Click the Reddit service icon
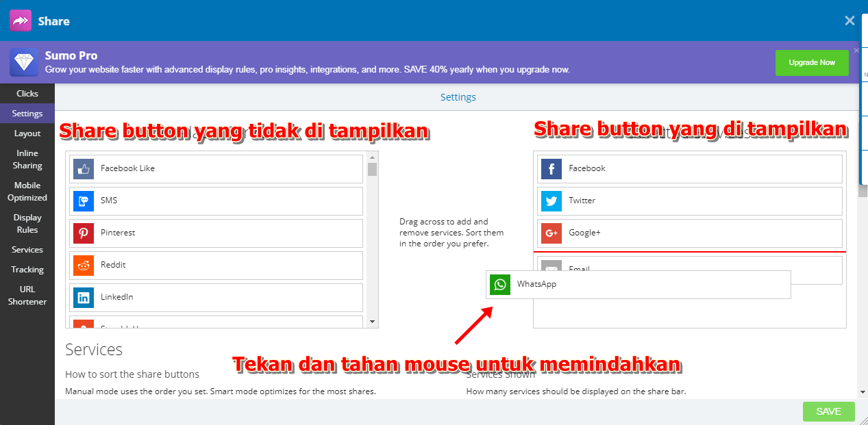Image resolution: width=868 pixels, height=425 pixels. tap(84, 265)
